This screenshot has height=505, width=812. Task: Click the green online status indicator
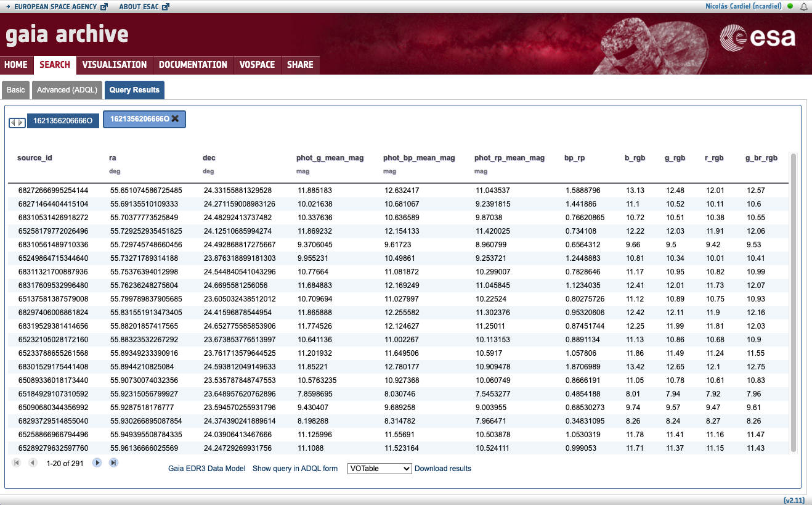click(790, 6)
